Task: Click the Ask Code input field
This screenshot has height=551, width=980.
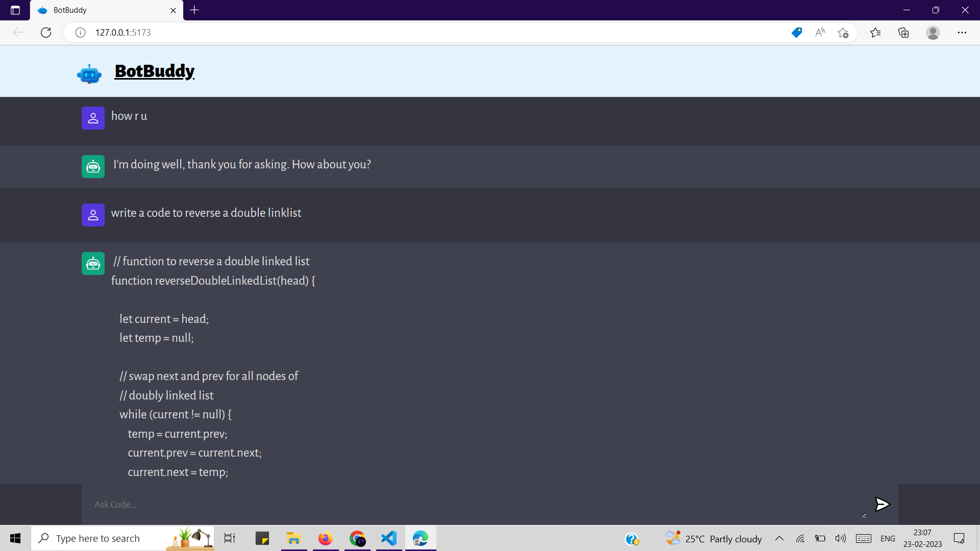Action: (475, 505)
